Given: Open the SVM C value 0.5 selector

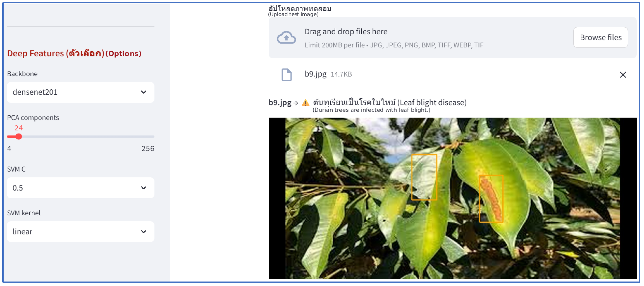Looking at the screenshot, I should pyautogui.click(x=81, y=188).
